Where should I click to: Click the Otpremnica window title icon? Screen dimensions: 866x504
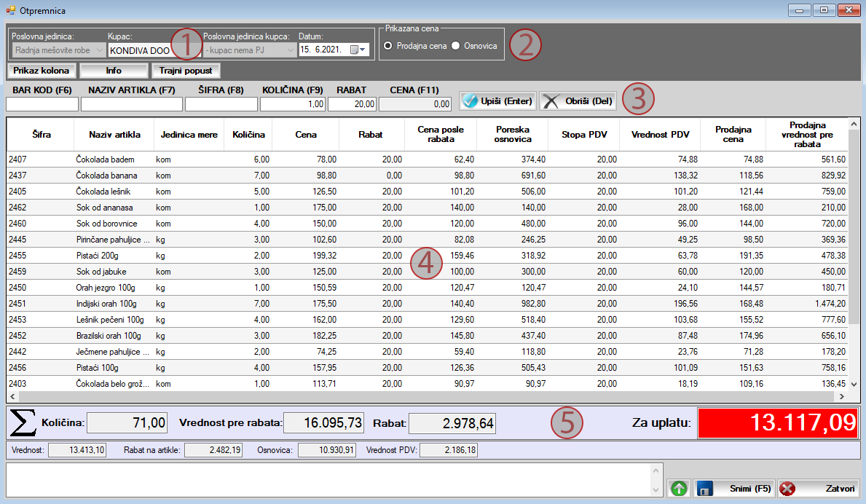pyautogui.click(x=10, y=10)
